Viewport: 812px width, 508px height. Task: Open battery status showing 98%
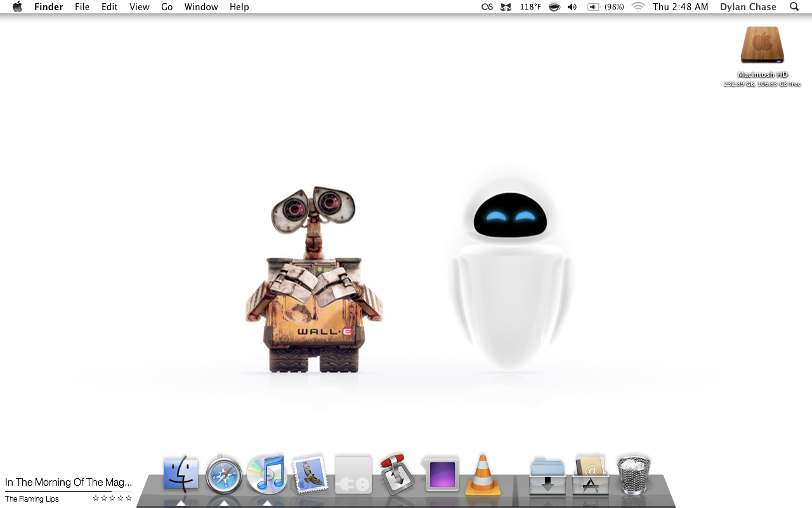point(605,7)
